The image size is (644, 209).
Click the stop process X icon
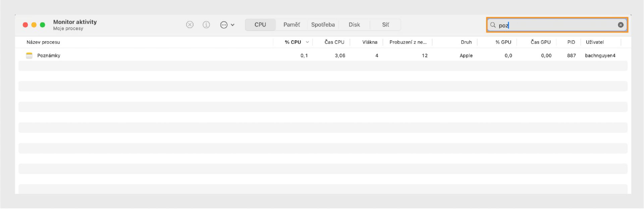[x=190, y=25]
